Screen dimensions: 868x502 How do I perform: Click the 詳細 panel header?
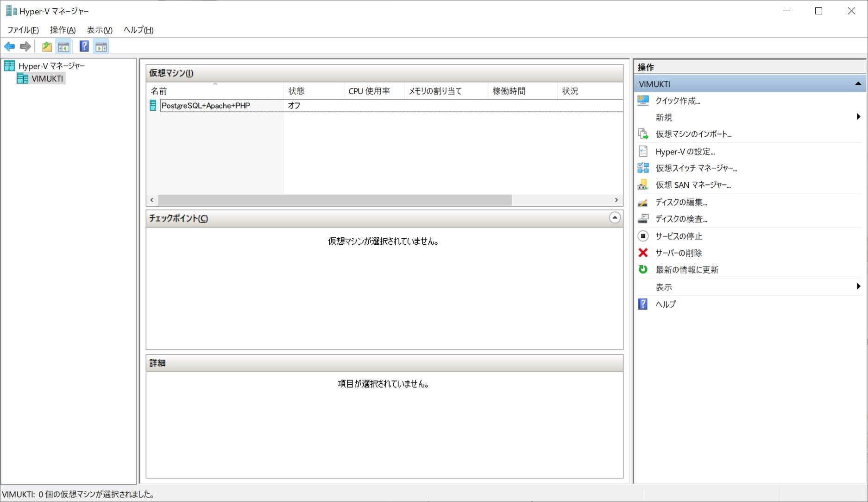384,363
